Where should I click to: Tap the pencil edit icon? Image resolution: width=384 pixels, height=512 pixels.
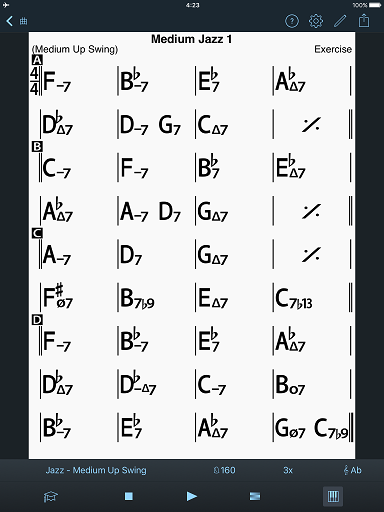point(340,21)
